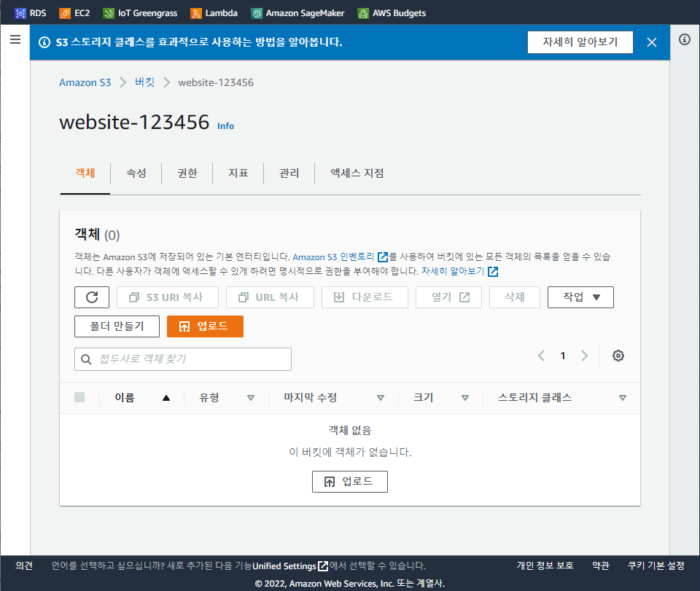Click the 의견 feedback footer link
This screenshot has height=591, width=700.
pos(24,565)
